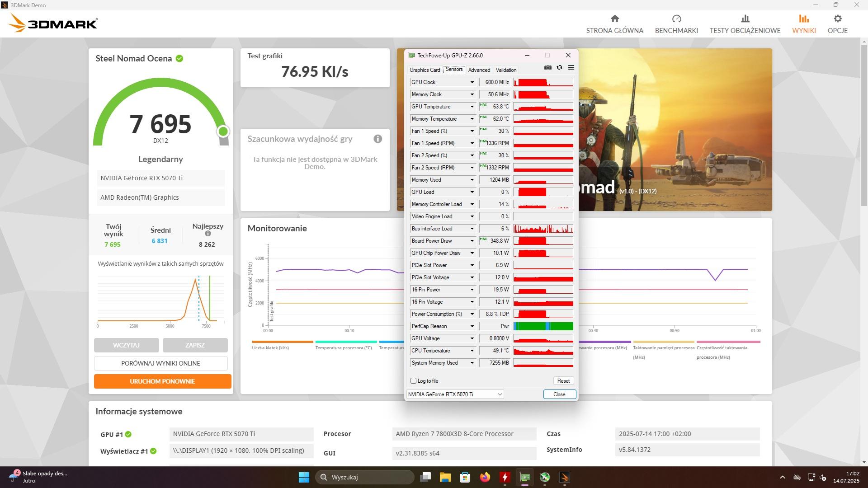868x488 pixels.
Task: Click the green score gauge marker
Action: (x=223, y=131)
